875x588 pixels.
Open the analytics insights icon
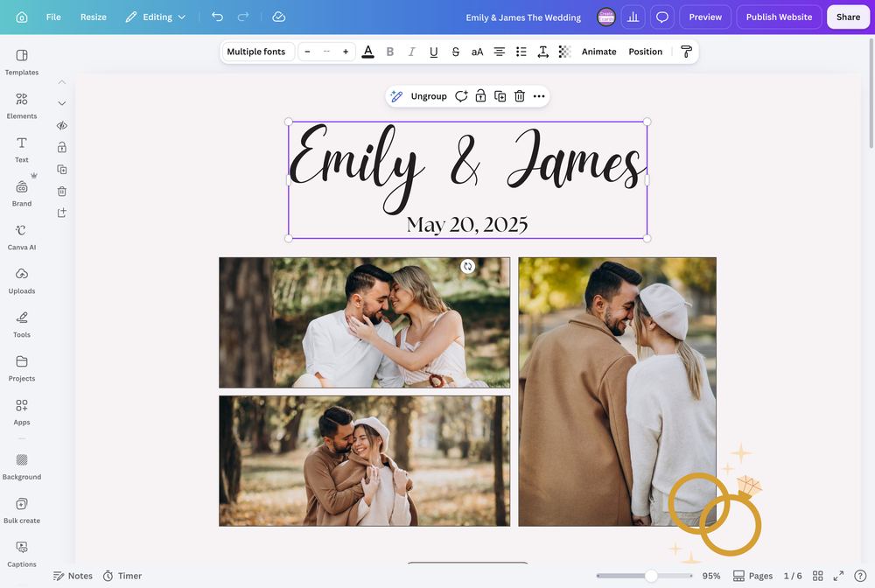click(633, 17)
